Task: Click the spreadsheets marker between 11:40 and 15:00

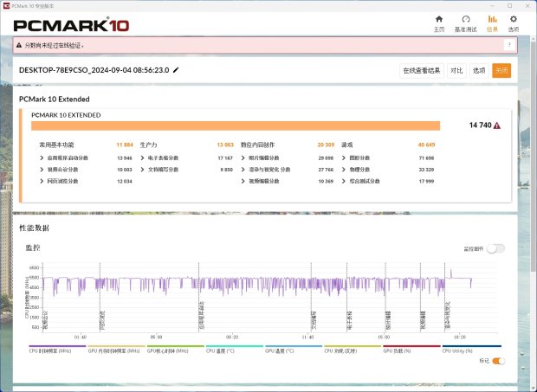Action: coord(349,320)
